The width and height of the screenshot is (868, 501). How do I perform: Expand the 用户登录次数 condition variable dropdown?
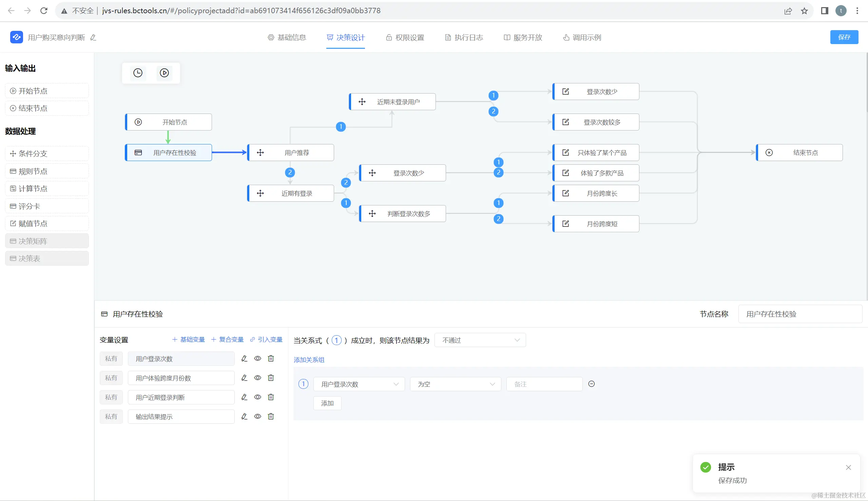[359, 384]
